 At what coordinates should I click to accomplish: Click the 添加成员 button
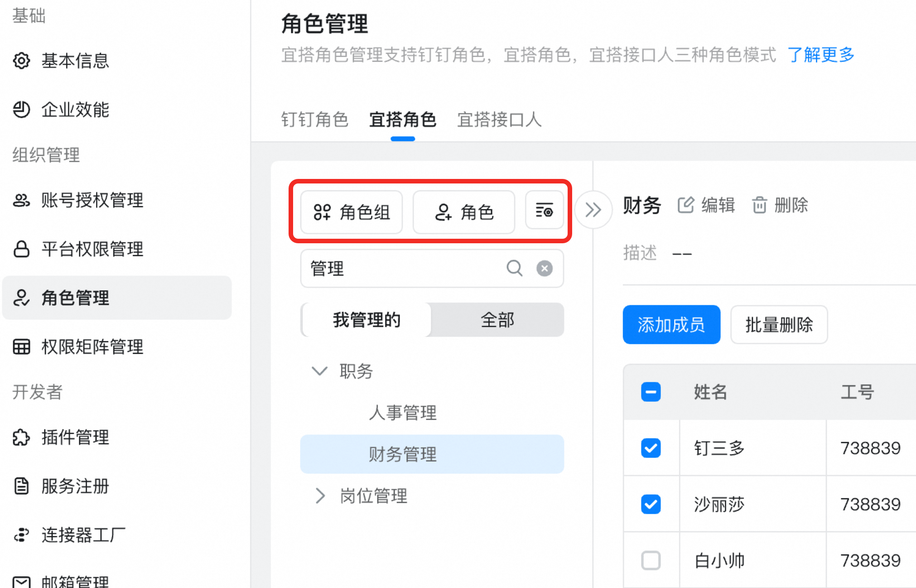click(x=671, y=325)
